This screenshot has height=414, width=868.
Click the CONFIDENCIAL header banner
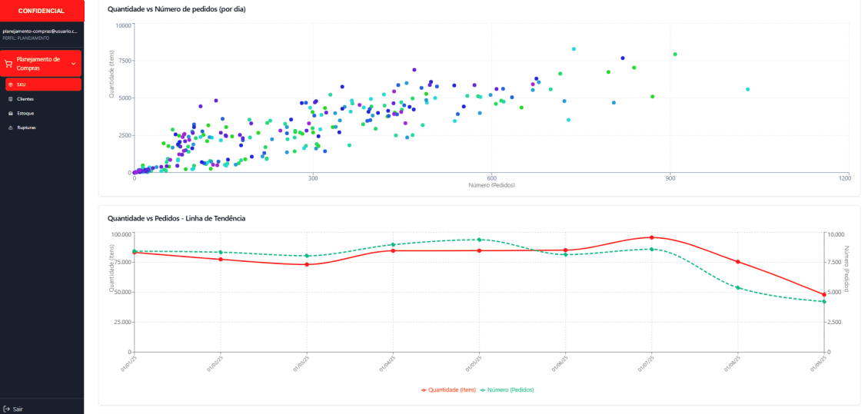(x=42, y=11)
